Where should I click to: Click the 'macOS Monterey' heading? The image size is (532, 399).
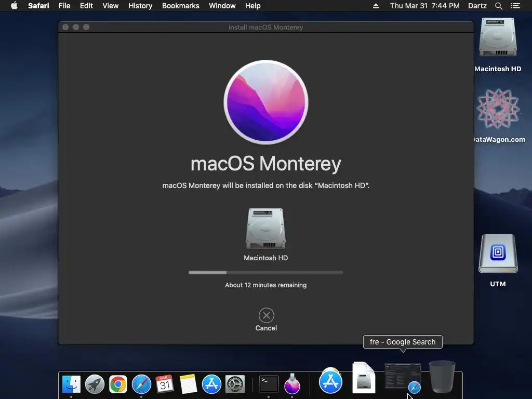point(265,164)
